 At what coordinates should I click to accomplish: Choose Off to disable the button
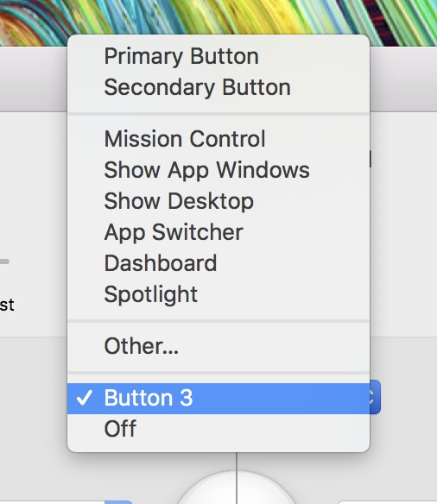(218, 429)
